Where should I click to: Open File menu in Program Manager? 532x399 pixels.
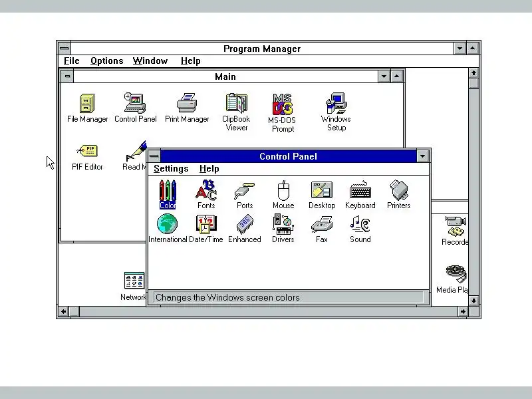pos(71,61)
